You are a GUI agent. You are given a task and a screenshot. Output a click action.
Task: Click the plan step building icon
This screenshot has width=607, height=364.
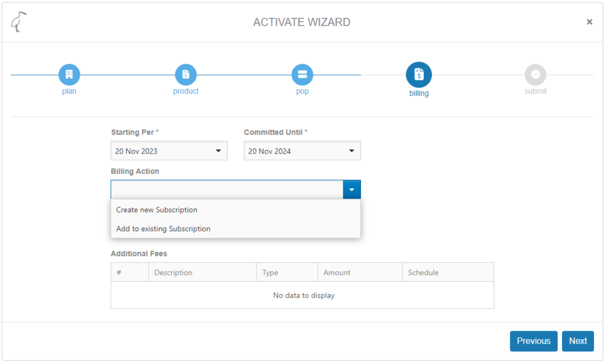69,75
